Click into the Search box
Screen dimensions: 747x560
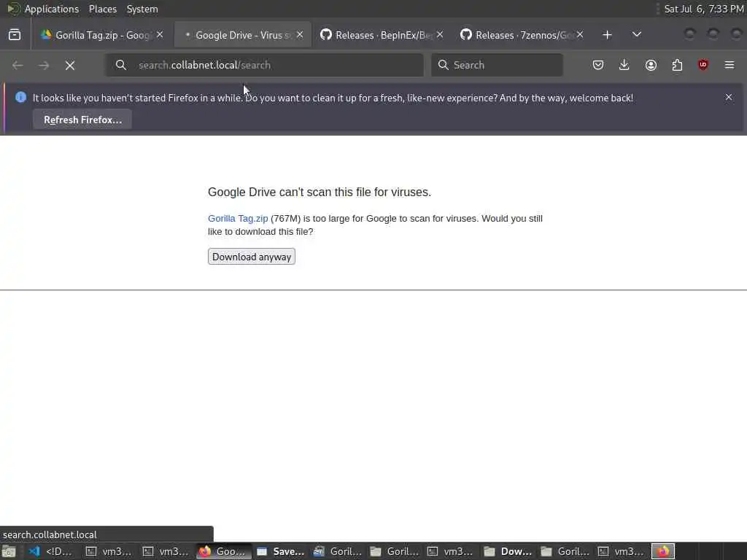[x=497, y=65]
